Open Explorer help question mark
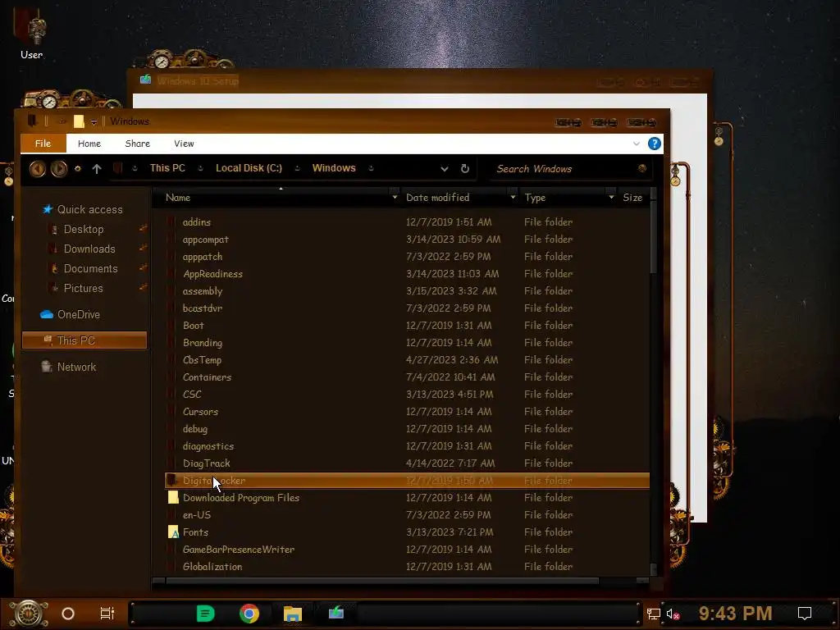This screenshot has width=840, height=630. (x=654, y=144)
